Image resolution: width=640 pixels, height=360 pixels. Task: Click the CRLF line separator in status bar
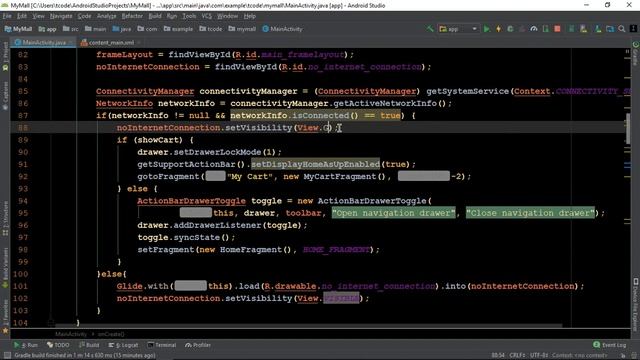tap(517, 356)
